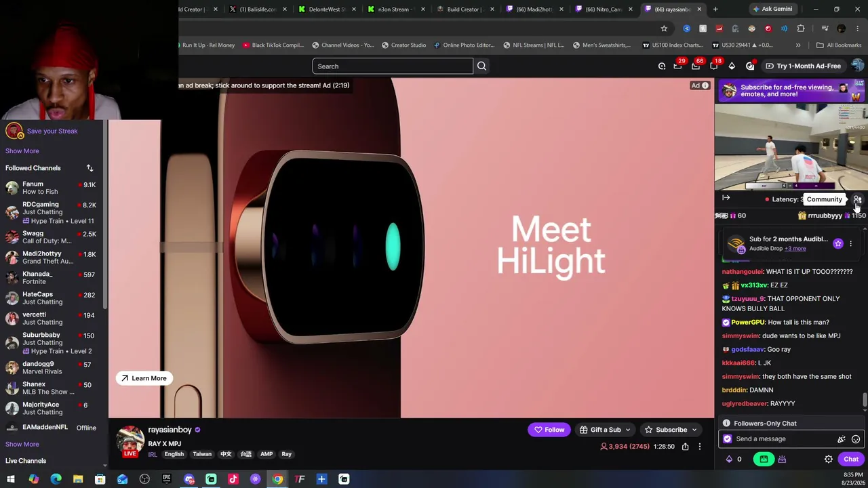Click the Ask Gemini button
The width and height of the screenshot is (868, 488).
(772, 9)
